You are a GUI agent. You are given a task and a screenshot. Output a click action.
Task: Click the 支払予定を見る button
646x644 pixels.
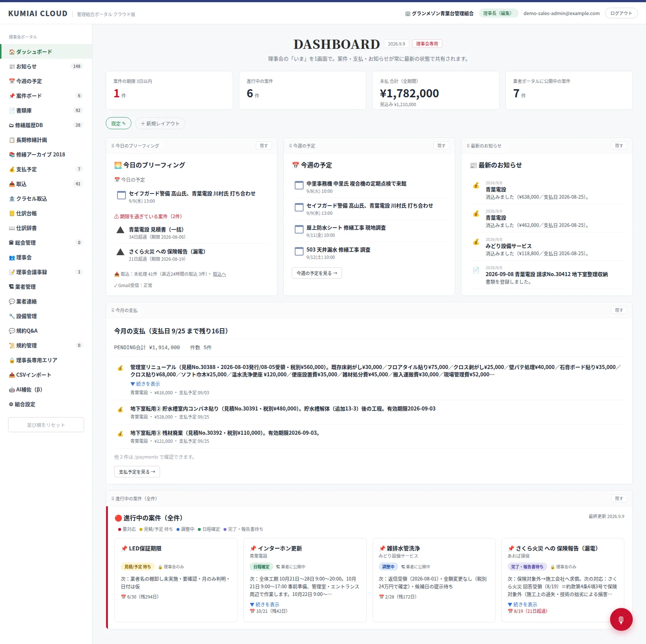pyautogui.click(x=137, y=472)
